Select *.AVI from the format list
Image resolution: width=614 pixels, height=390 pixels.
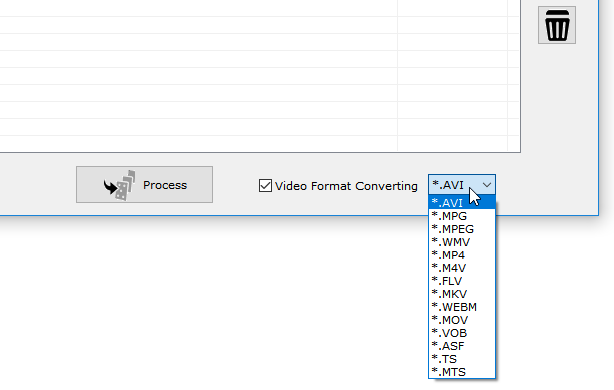[x=462, y=203]
